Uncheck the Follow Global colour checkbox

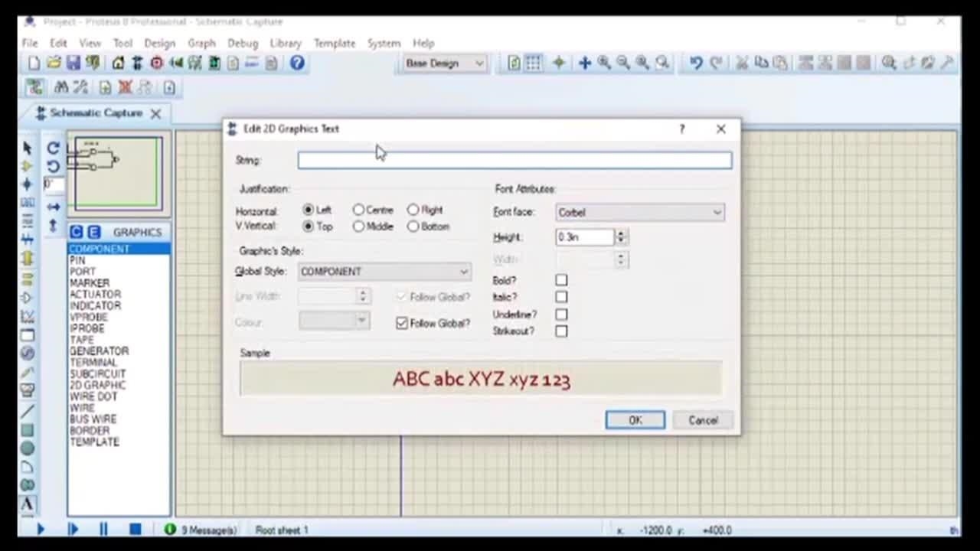402,324
